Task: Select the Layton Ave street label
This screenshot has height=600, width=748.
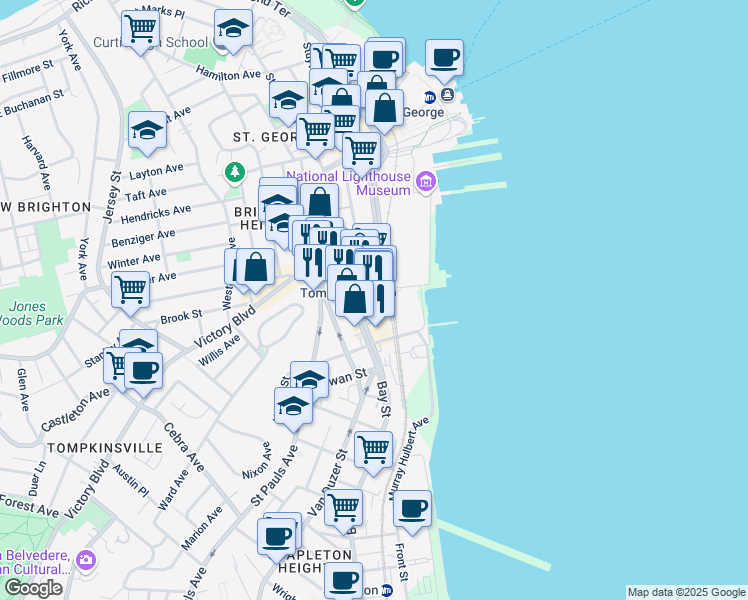Action: pos(156,172)
